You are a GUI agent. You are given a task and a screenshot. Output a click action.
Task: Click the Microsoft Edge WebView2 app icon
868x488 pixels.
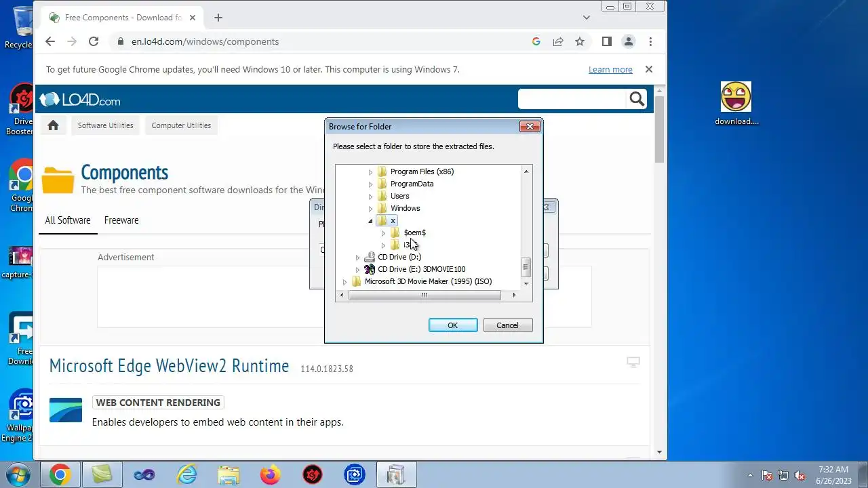pyautogui.click(x=66, y=410)
